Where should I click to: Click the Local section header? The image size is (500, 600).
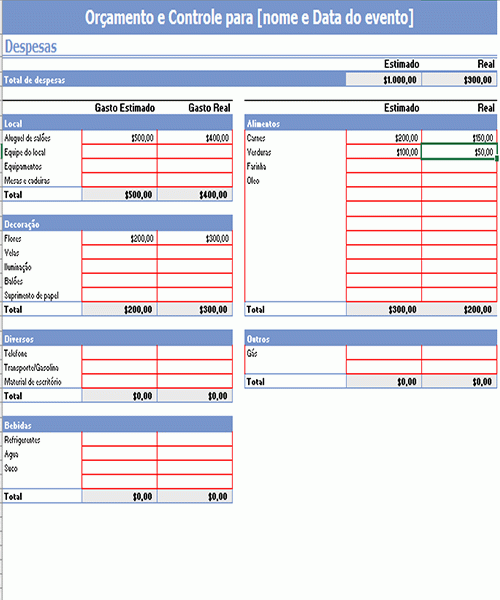117,123
